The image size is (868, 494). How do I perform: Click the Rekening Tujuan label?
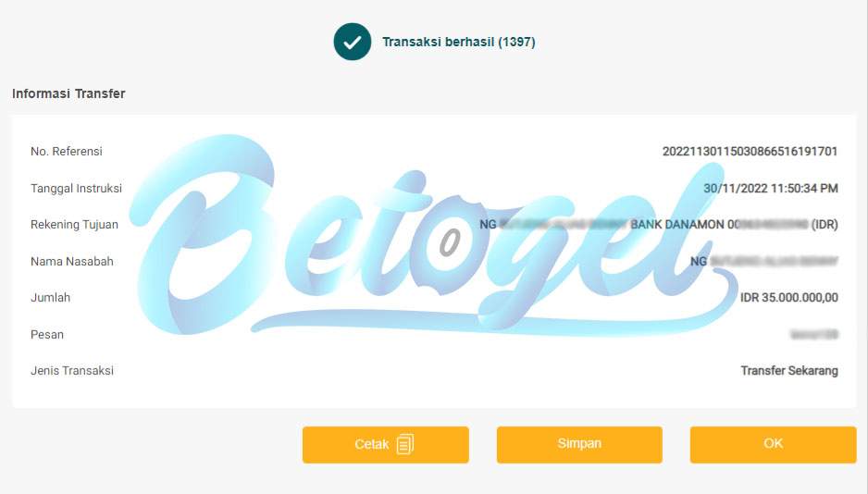(74, 225)
